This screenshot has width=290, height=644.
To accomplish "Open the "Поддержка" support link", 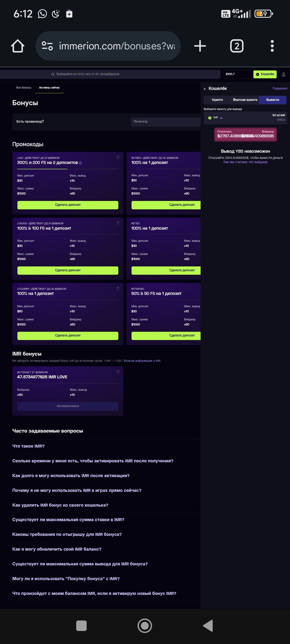I will coord(280,88).
